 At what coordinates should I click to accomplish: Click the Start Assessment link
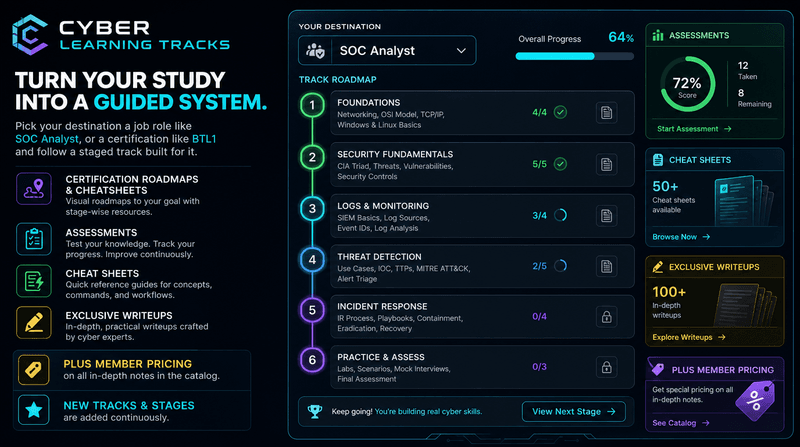coord(694,129)
